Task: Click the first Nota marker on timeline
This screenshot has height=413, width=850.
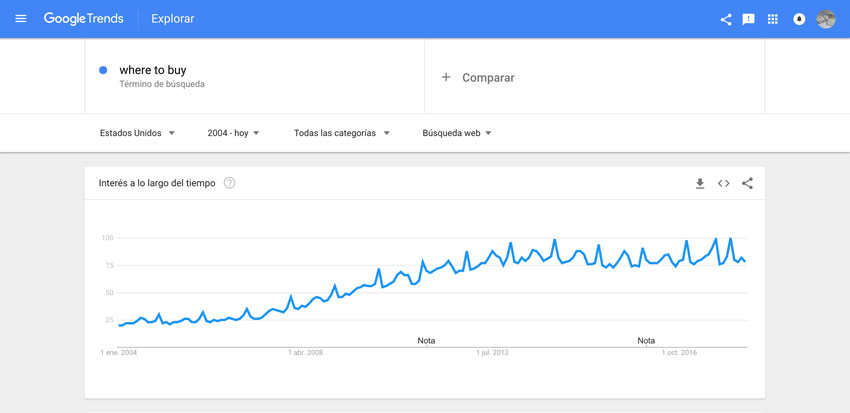Action: click(426, 341)
